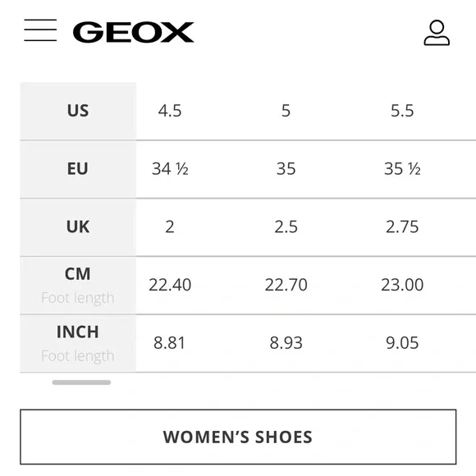
Task: Select the UK row header
Action: click(78, 227)
